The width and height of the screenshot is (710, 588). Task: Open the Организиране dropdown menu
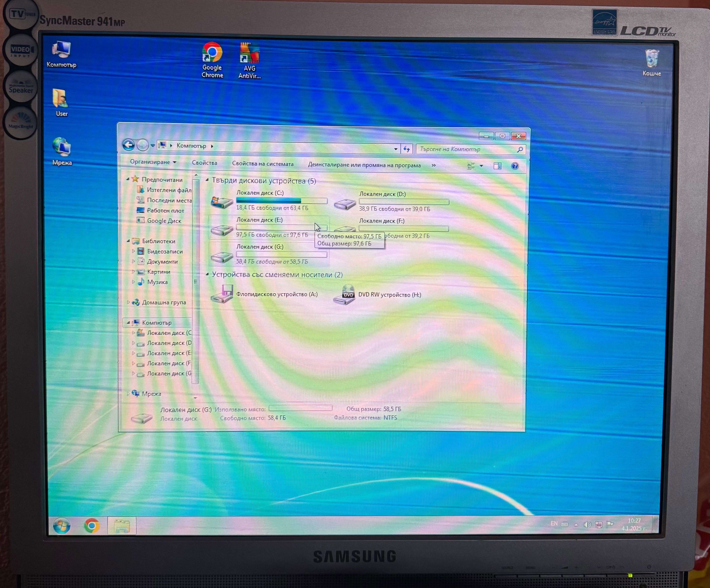(x=153, y=162)
